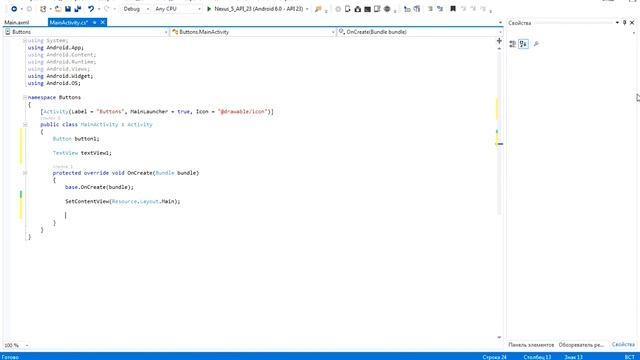This screenshot has height=360, width=640.
Task: Select the MainActivity.cs tab
Action: coord(69,22)
